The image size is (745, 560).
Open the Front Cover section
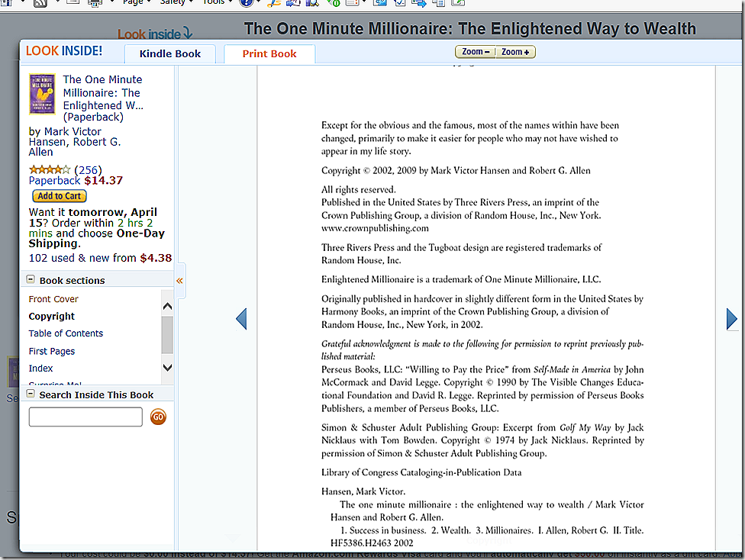click(x=53, y=299)
